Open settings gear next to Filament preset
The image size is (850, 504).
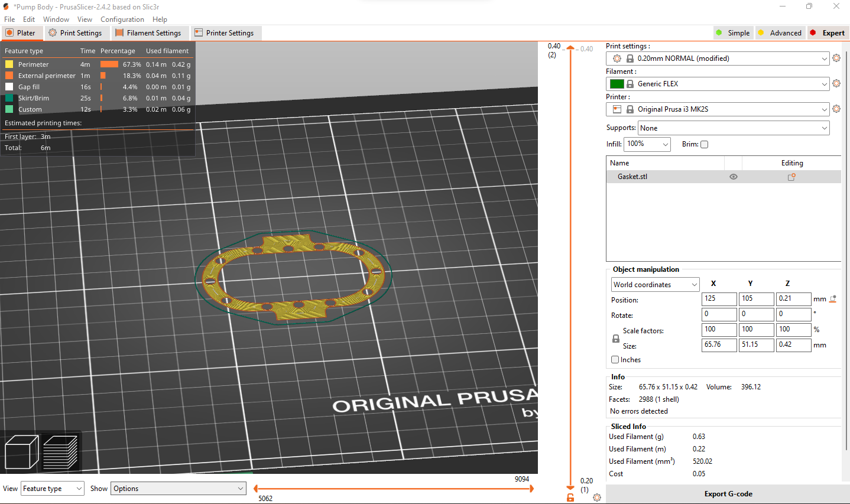point(836,83)
